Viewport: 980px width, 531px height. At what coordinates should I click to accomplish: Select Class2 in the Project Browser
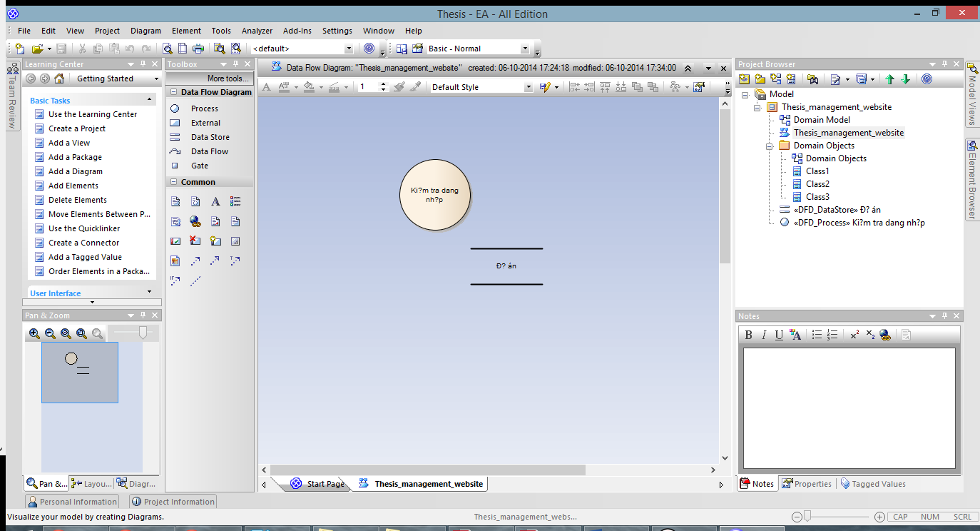[817, 184]
